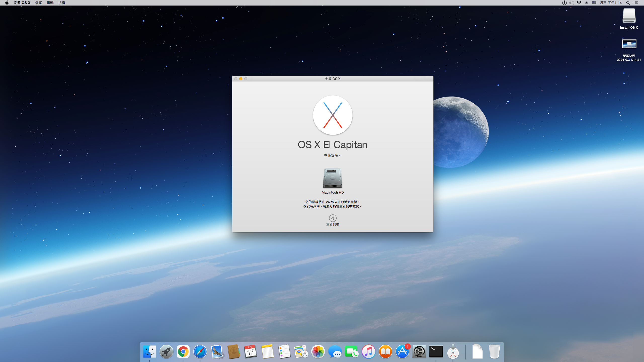Viewport: 644px width, 362px height.
Task: Open the 安裝 OS X application menu
Action: 22,3
